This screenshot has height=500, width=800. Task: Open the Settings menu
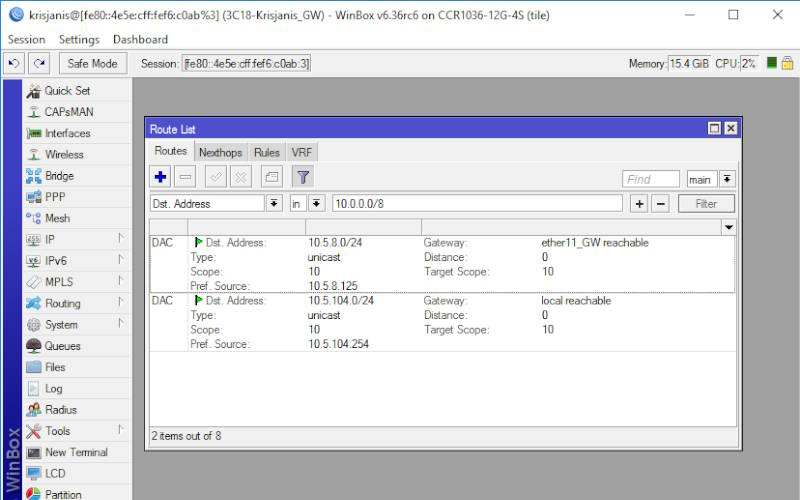pyautogui.click(x=79, y=39)
